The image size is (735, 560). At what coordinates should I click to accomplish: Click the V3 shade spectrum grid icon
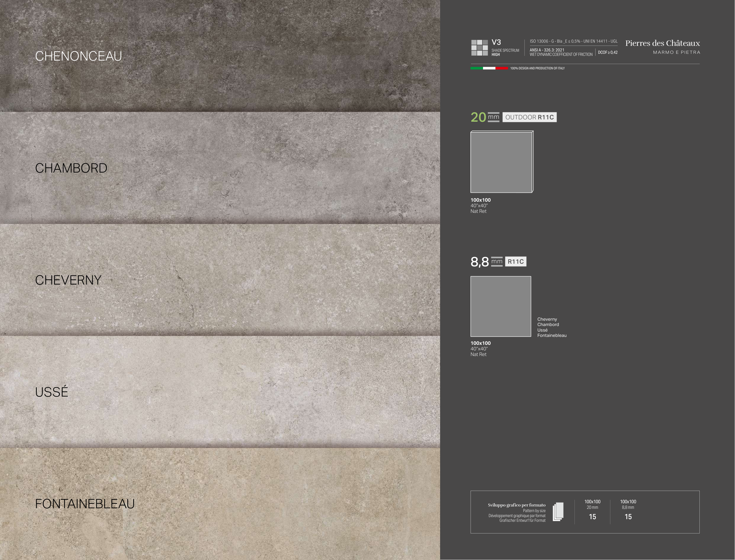click(479, 48)
